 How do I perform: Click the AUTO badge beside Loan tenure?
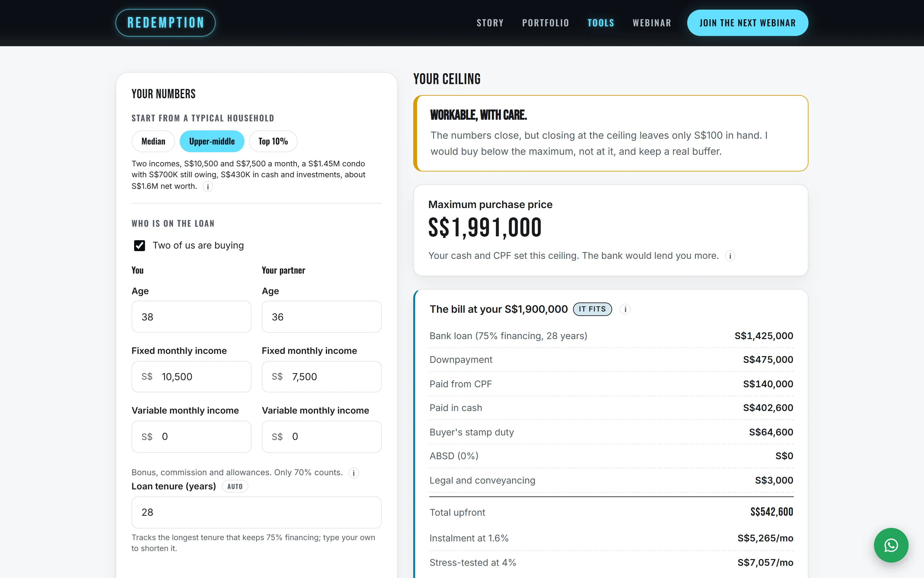pos(235,486)
